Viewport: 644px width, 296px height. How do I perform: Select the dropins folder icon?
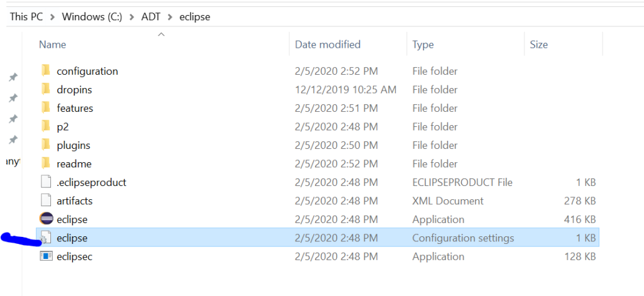[46, 89]
